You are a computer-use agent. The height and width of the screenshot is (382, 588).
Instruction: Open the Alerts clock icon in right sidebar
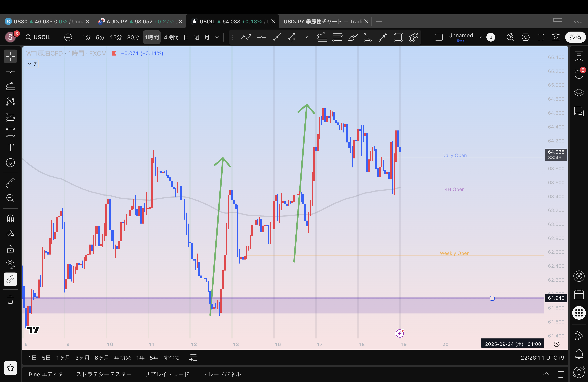pyautogui.click(x=579, y=74)
